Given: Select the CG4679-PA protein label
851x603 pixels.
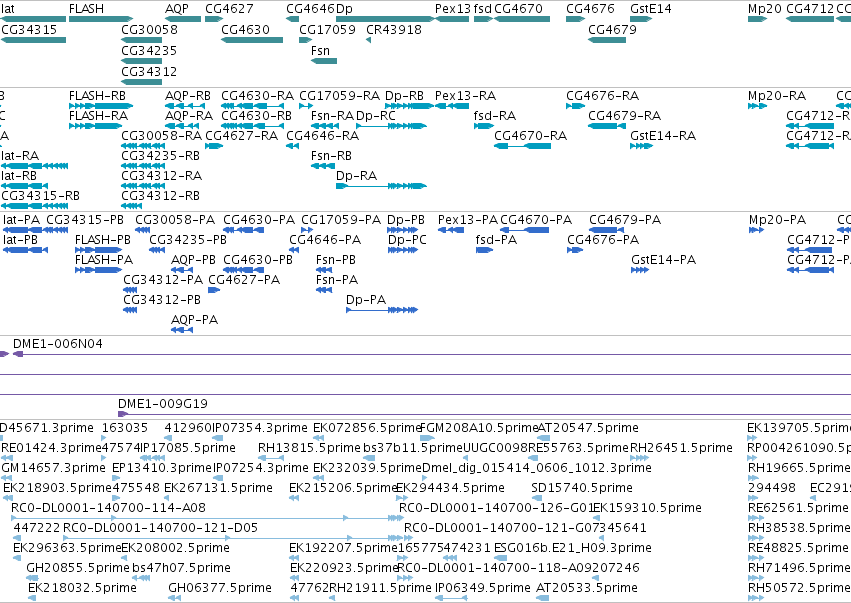Looking at the screenshot, I should coord(625,220).
